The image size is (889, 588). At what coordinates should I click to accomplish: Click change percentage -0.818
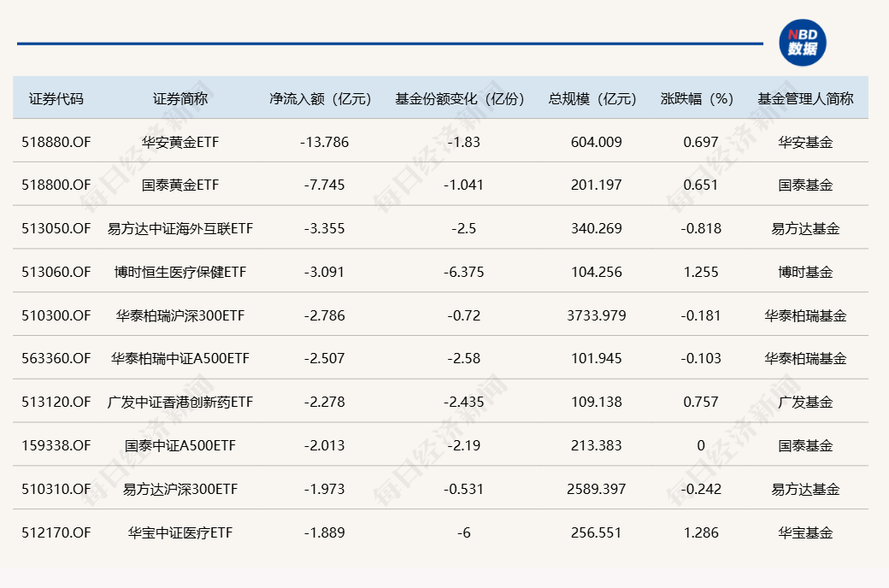[701, 228]
